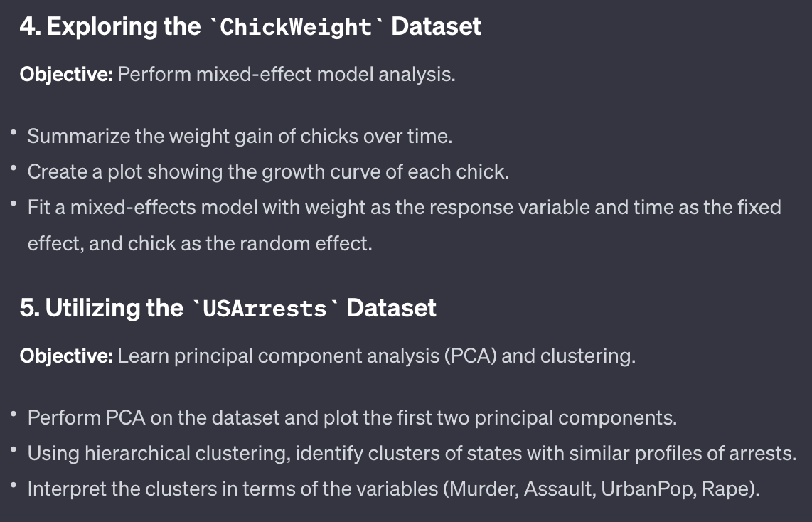Click the Objective label above the ChickWeight bullets
The width and height of the screenshot is (812, 522).
66,74
